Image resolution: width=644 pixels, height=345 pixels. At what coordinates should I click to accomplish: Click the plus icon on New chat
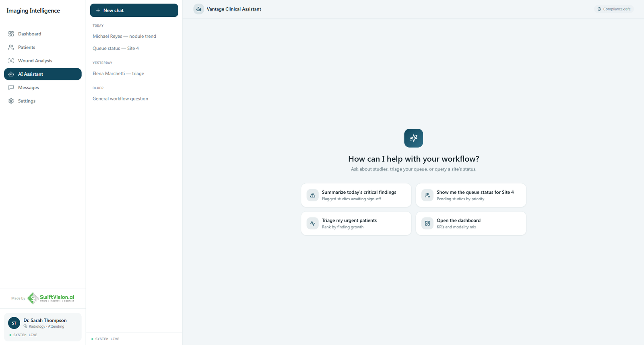[98, 10]
